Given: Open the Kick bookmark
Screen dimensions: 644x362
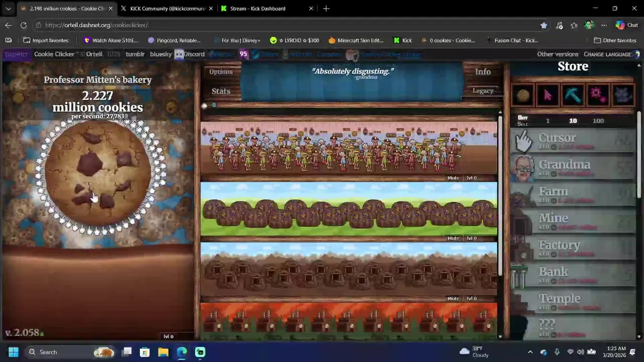Looking at the screenshot, I should click(x=403, y=40).
